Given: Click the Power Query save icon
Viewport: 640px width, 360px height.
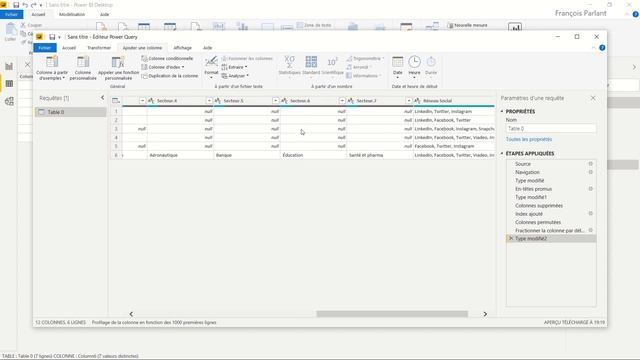Looking at the screenshot, I should 52,37.
